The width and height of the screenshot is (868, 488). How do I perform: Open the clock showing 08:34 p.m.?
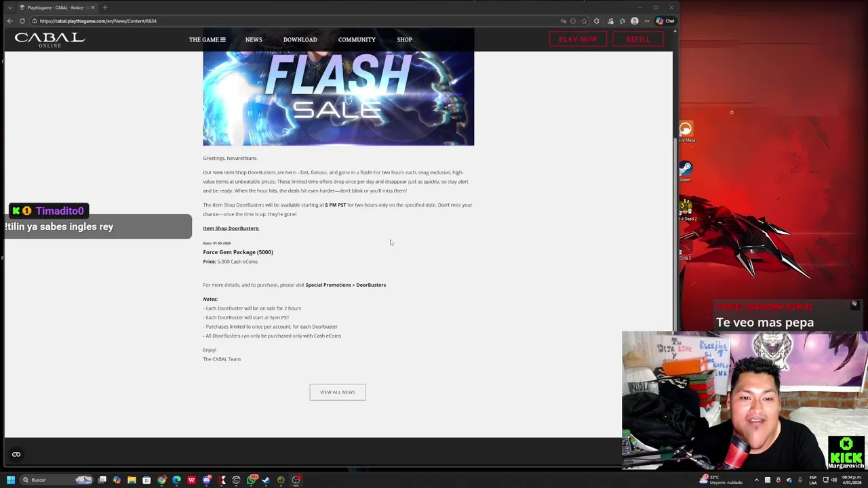coord(852,480)
